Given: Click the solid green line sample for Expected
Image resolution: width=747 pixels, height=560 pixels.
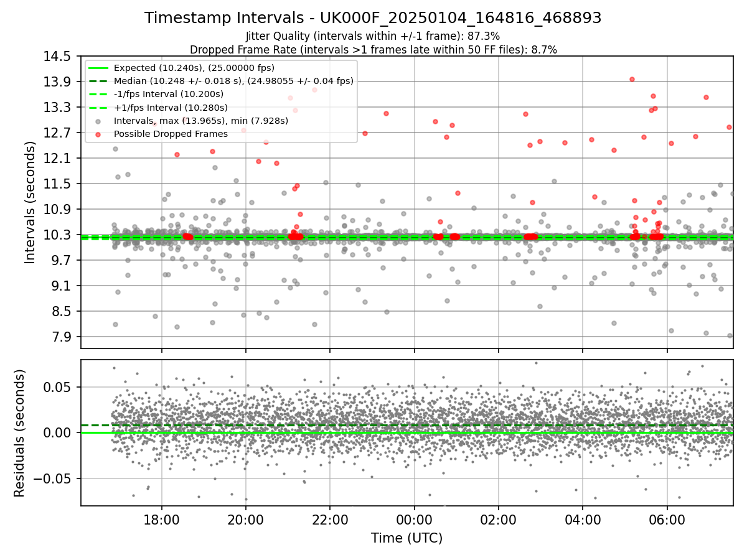Looking at the screenshot, I should (99, 68).
